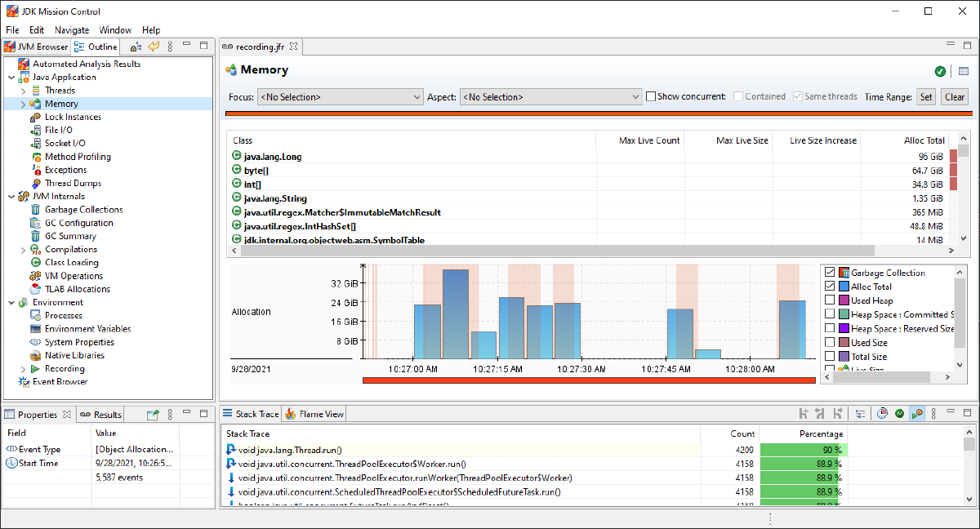
Task: Open the Thread Dumps page icon
Action: pyautogui.click(x=36, y=184)
